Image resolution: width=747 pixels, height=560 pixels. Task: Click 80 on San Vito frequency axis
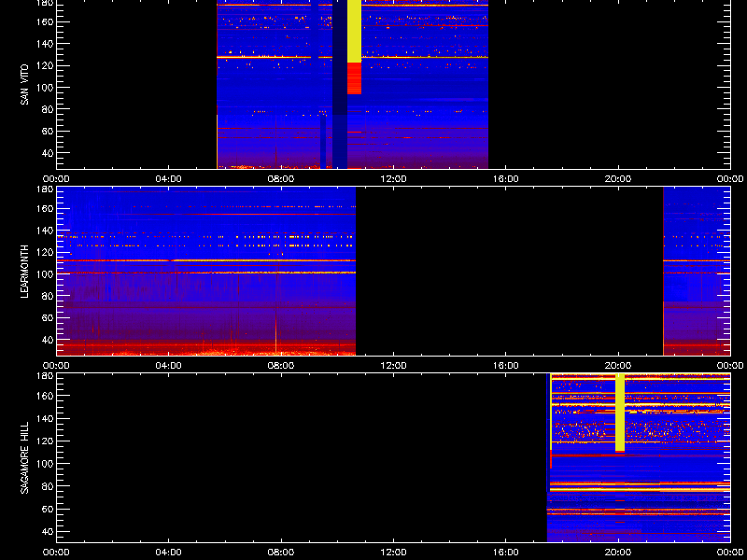[49, 109]
